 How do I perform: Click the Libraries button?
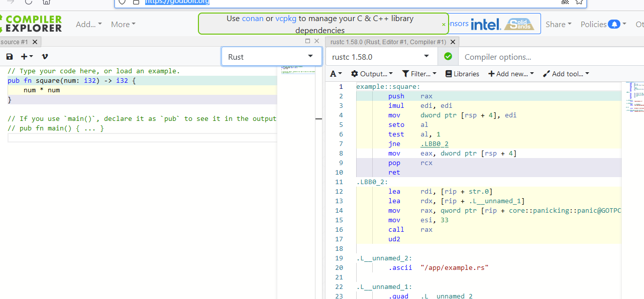[x=462, y=74]
